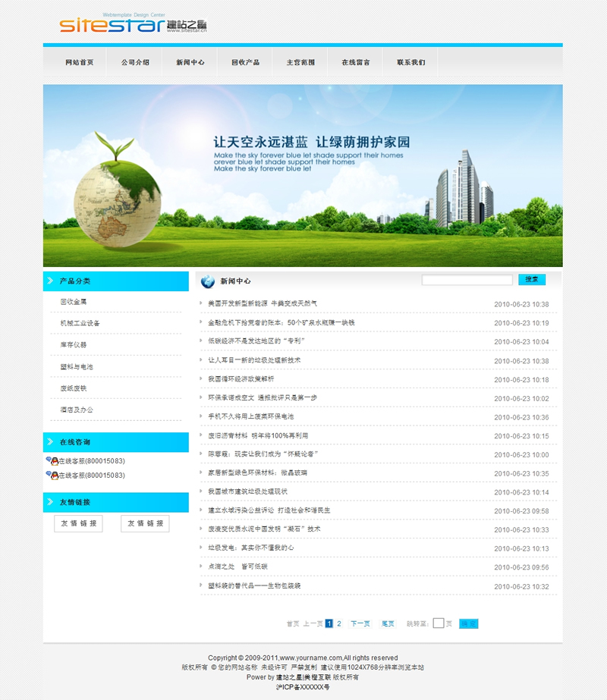Click the globe icon beside 新闻中心
Screen dimensions: 607x700
click(207, 282)
